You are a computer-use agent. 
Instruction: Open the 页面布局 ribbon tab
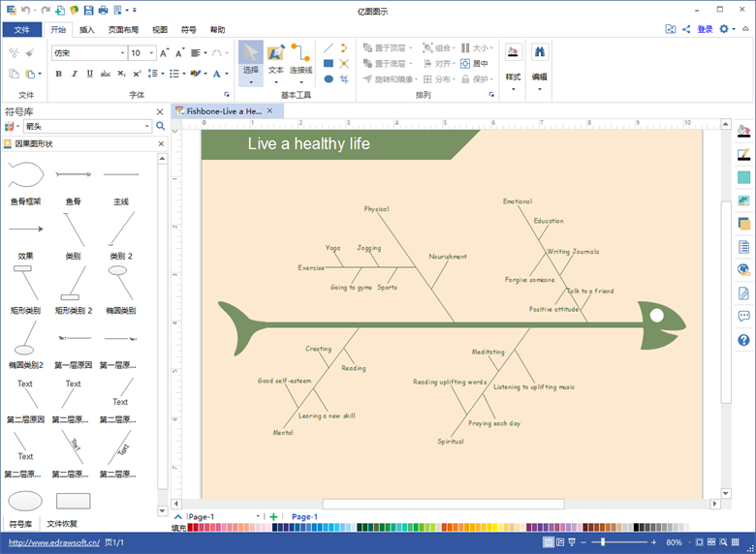123,30
